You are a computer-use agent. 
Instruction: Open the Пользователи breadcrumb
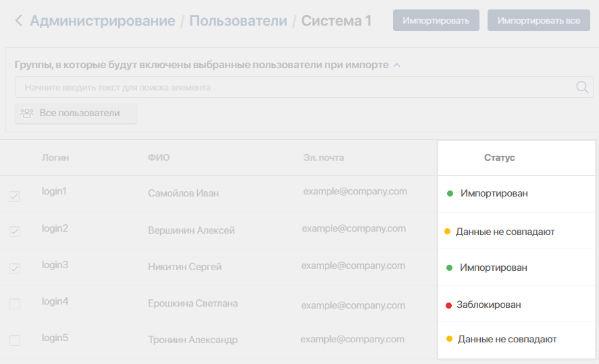tap(238, 21)
